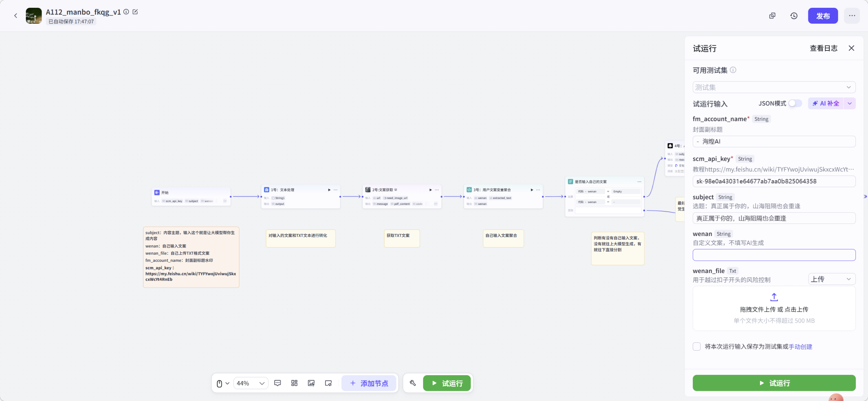Click the wenan text input field
The image size is (868, 401).
[x=774, y=255]
